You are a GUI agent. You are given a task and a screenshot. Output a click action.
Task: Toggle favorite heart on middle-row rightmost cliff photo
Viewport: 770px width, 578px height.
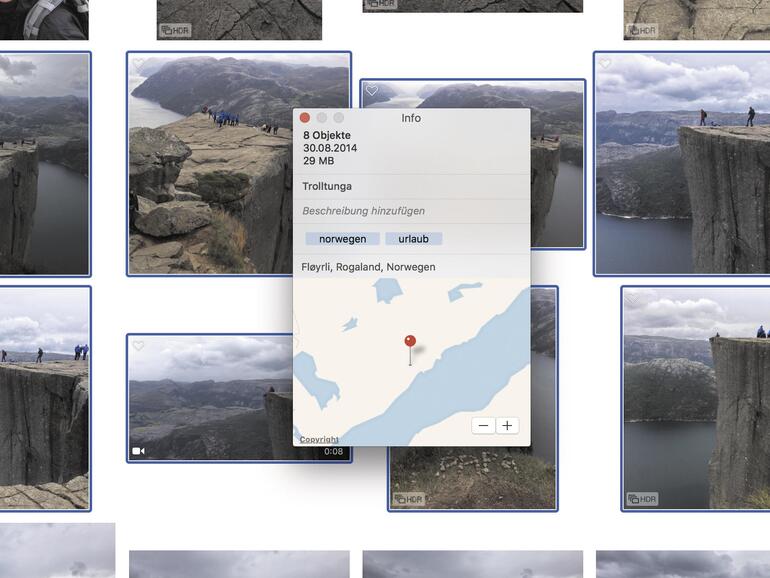click(x=605, y=63)
